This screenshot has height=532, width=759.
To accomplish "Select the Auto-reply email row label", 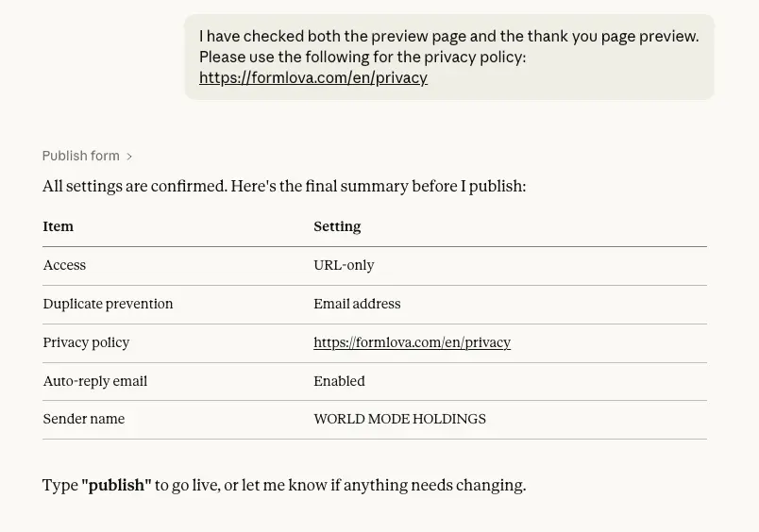I will click(94, 381).
